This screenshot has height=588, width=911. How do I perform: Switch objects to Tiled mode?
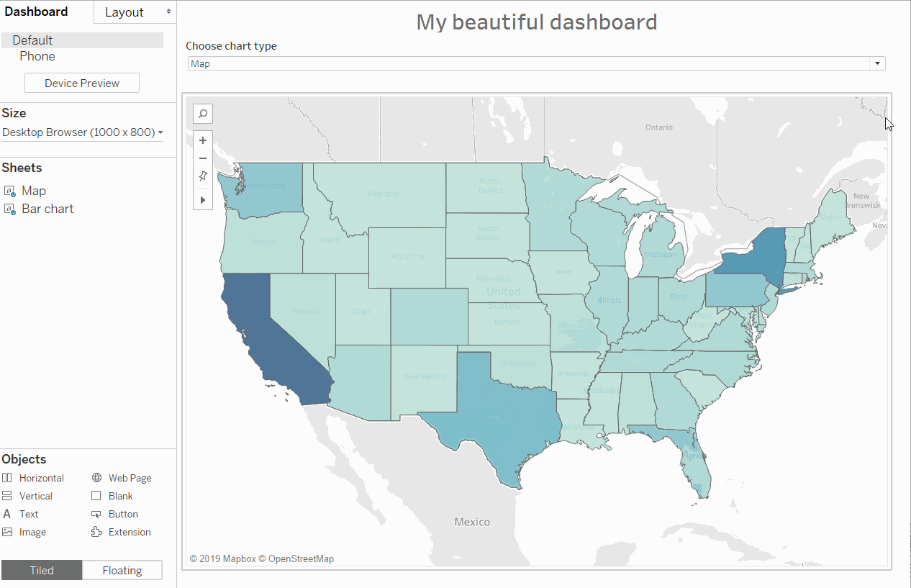pos(42,570)
